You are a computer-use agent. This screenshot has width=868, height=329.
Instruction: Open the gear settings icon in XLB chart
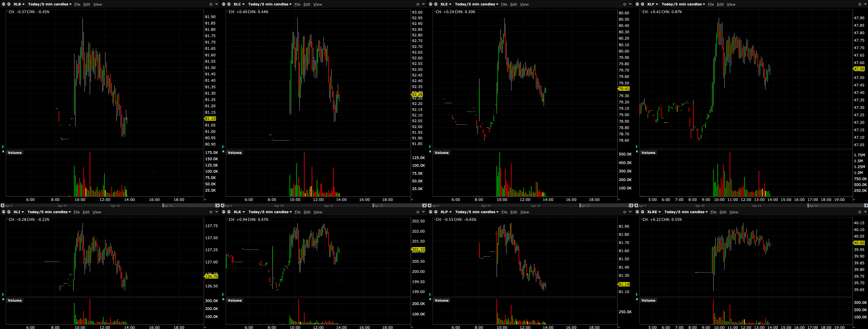[x=211, y=4]
